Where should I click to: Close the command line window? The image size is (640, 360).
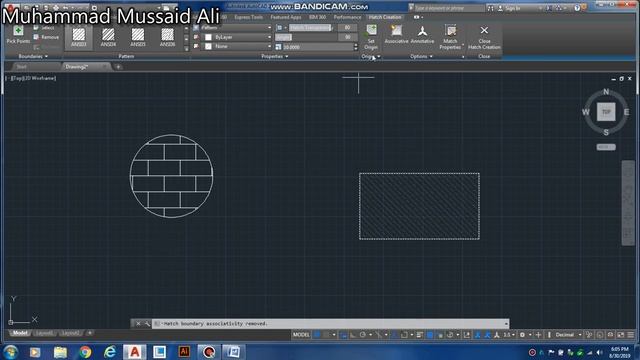138,324
